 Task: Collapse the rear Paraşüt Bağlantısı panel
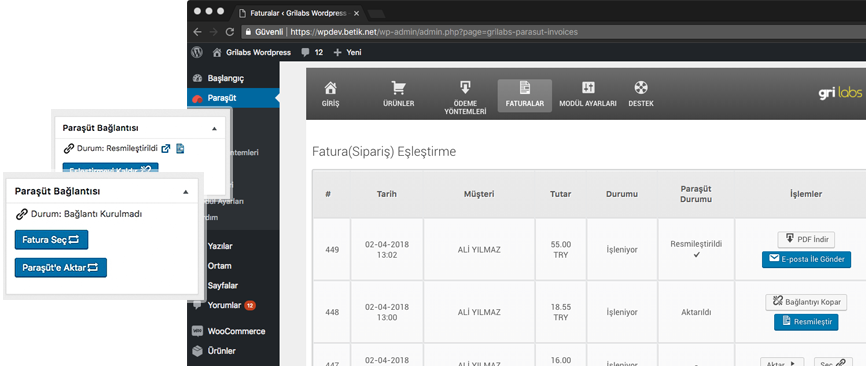coord(214,128)
